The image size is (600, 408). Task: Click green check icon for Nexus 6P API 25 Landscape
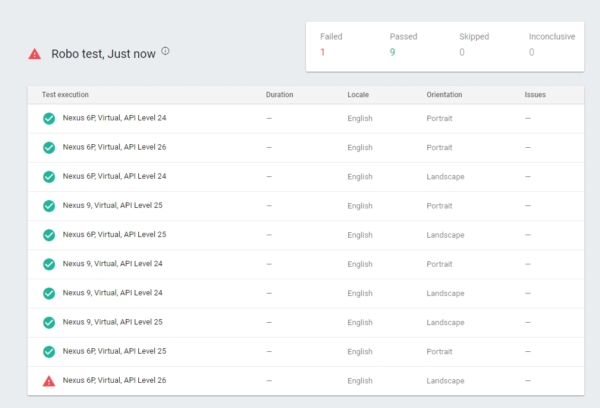pos(49,235)
